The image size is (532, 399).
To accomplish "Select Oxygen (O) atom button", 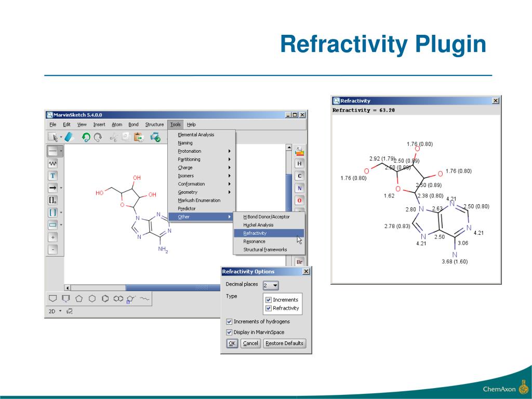I will [299, 200].
